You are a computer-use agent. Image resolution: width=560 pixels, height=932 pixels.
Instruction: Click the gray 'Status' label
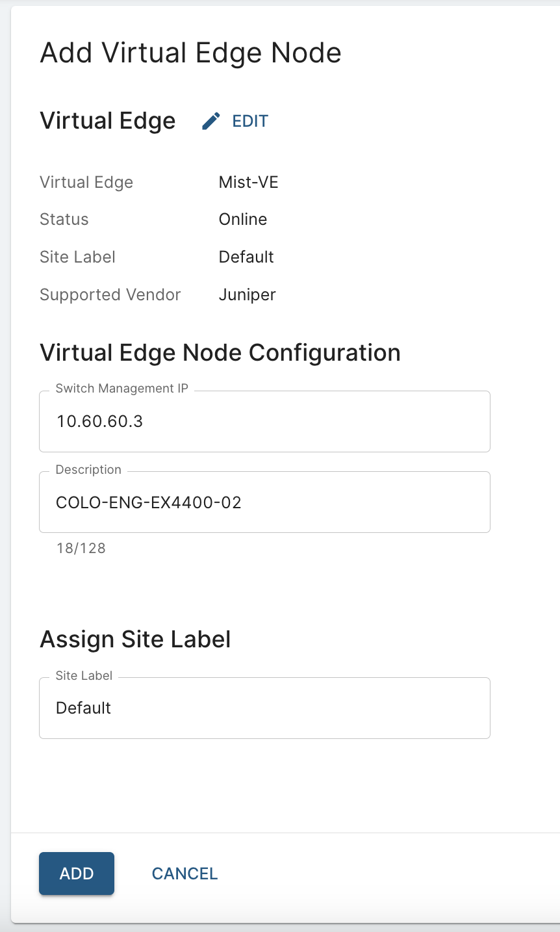[64, 219]
